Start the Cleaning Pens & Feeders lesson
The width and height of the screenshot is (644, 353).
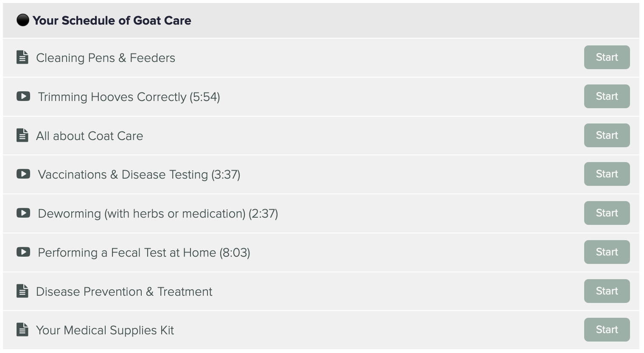[607, 57]
